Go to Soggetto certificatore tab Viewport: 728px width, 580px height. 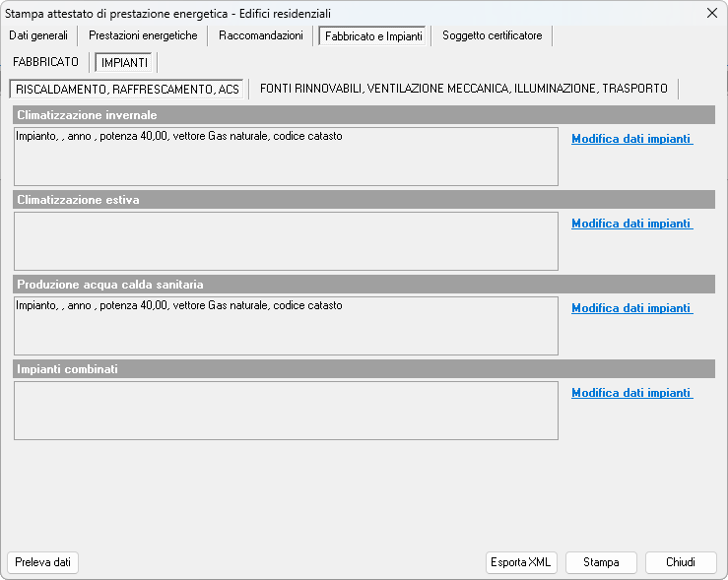pos(492,35)
